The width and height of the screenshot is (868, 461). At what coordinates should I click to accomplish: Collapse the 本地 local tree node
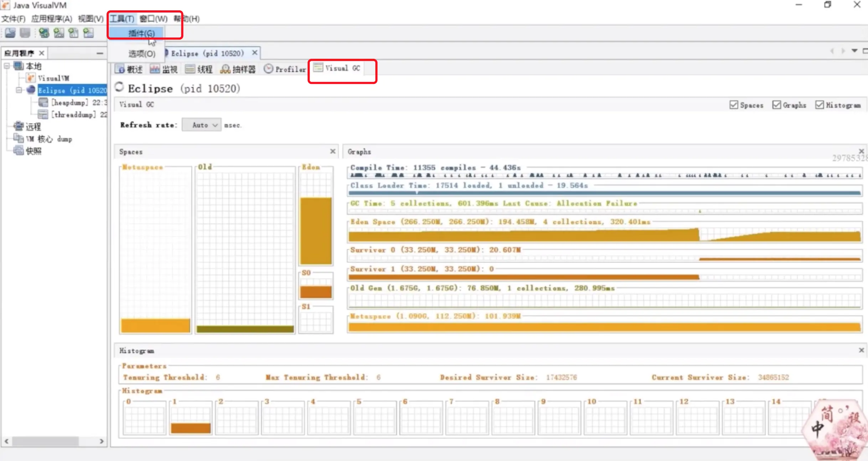7,66
